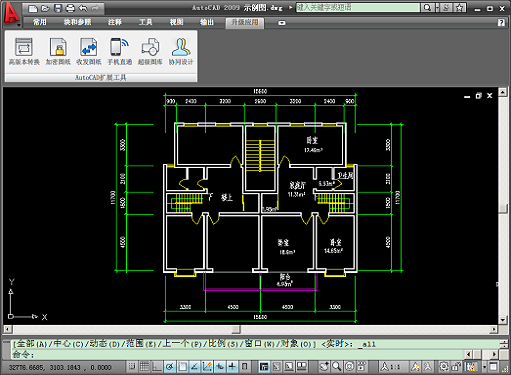Image resolution: width=511 pixels, height=375 pixels.
Task: Toggle Ortho mode in the status bar
Action: coord(157,367)
